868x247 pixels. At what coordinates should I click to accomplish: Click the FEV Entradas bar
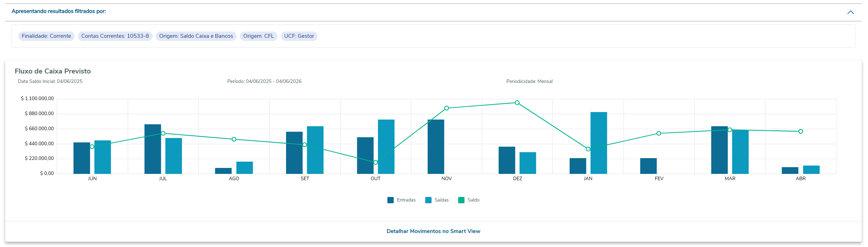click(649, 166)
